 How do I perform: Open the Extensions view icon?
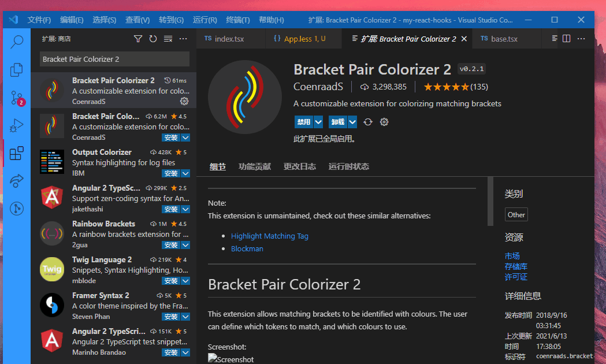(17, 154)
